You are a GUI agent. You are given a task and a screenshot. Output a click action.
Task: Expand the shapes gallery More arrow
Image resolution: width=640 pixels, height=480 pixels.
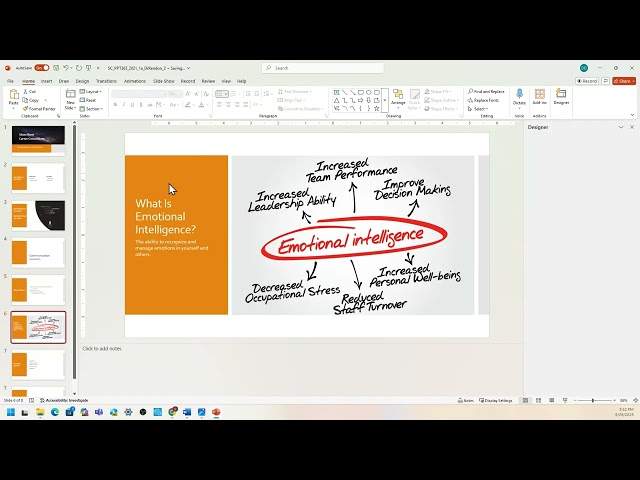click(x=384, y=101)
